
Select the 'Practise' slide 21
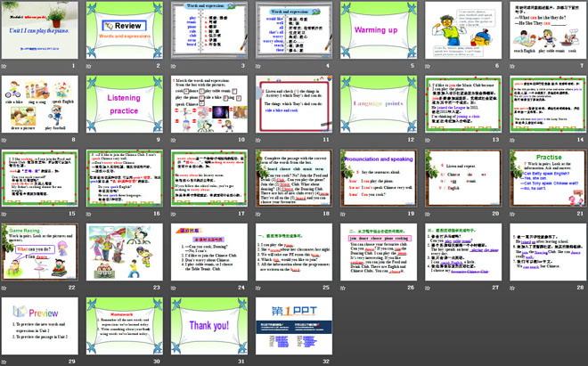(548, 178)
